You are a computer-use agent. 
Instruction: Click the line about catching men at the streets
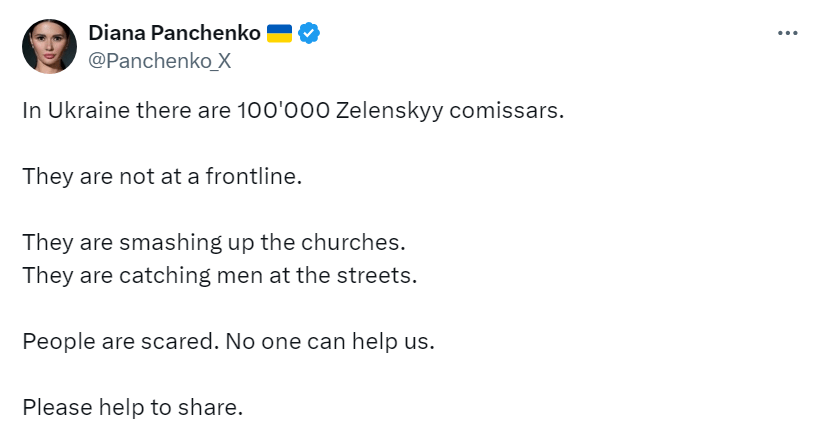pyautogui.click(x=219, y=274)
